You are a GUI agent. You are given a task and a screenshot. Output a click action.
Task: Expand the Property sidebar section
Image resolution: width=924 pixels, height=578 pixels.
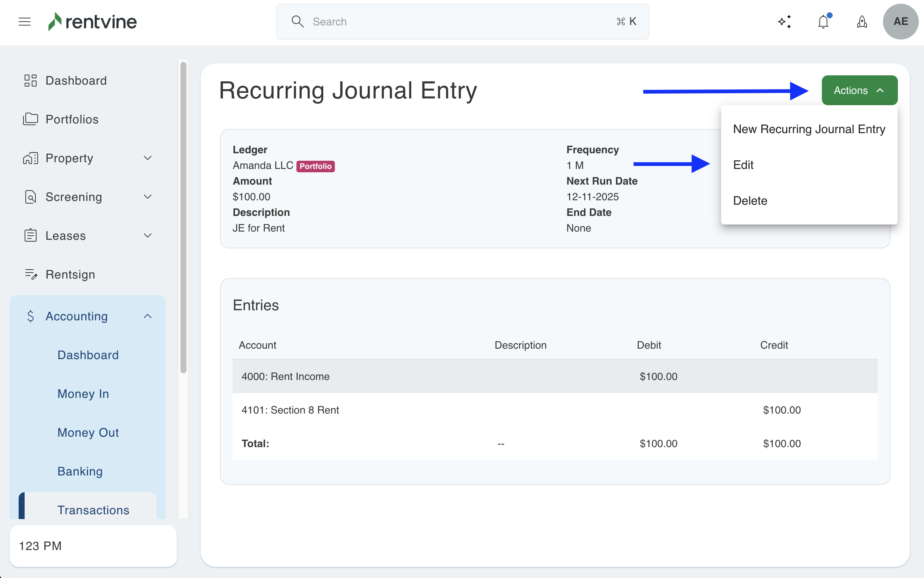[148, 158]
